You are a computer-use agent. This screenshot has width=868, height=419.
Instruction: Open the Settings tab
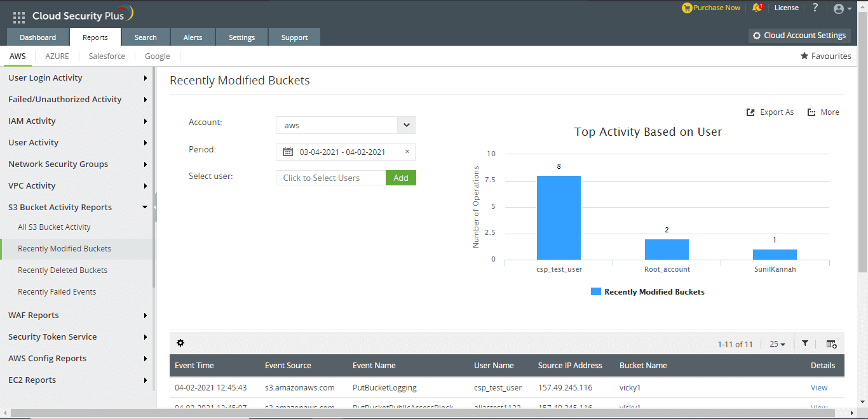click(x=242, y=37)
